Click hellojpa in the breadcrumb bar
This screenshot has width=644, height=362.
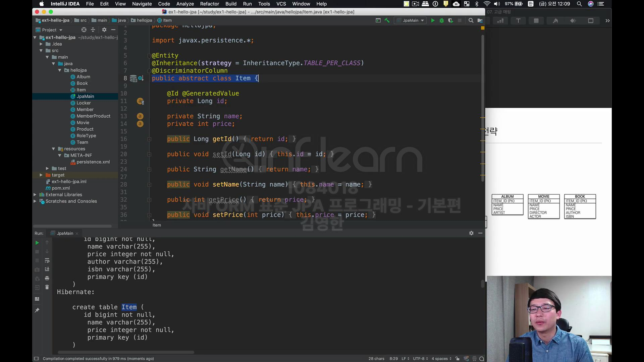point(144,20)
